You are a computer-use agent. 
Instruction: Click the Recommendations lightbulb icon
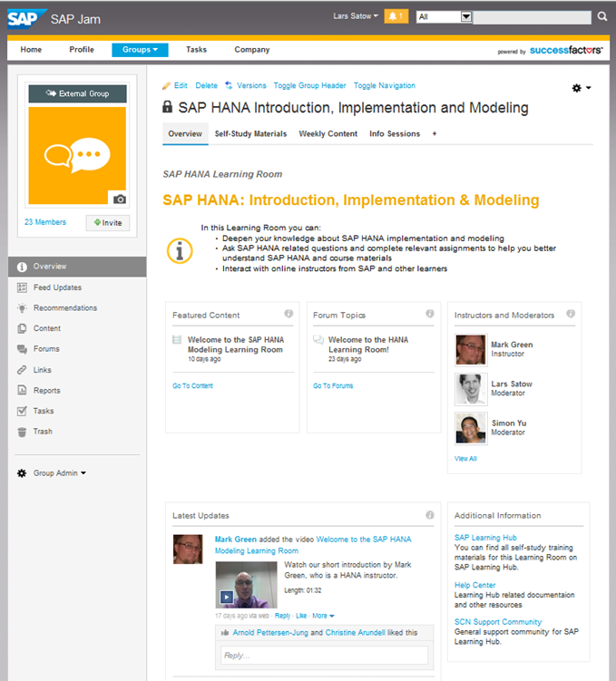[22, 308]
